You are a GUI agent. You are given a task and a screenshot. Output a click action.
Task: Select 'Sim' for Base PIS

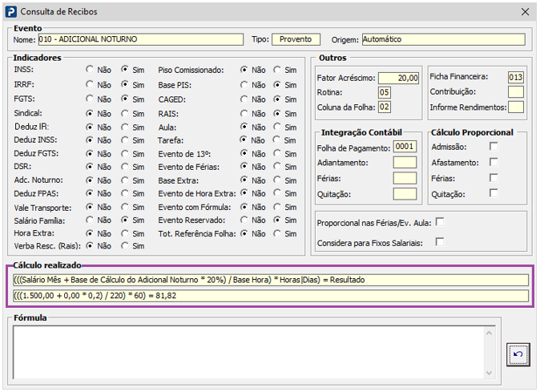278,84
